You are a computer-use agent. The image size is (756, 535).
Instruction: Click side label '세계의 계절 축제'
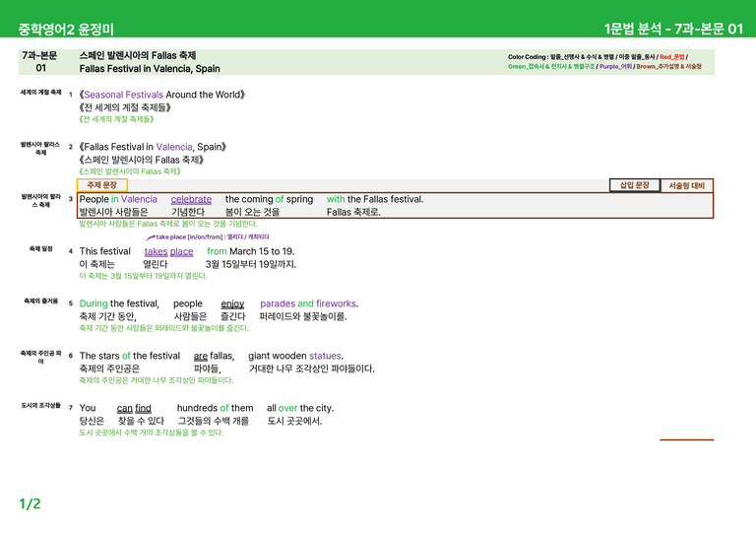pyautogui.click(x=40, y=93)
